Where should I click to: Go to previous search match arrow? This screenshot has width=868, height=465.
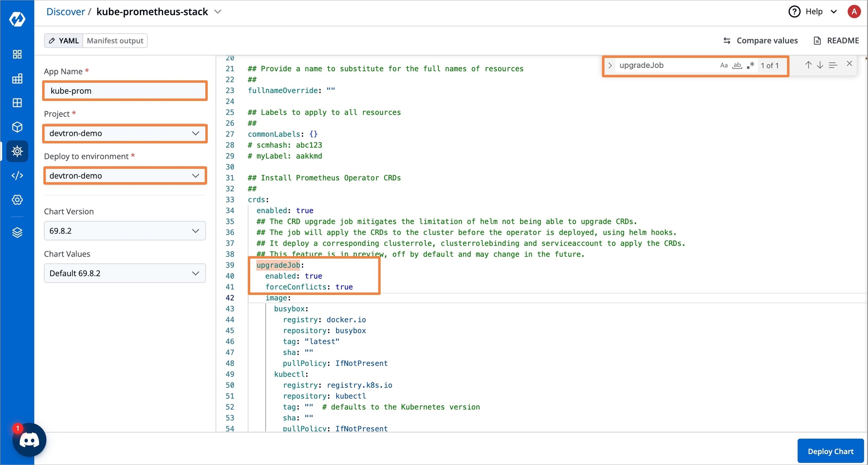[808, 65]
